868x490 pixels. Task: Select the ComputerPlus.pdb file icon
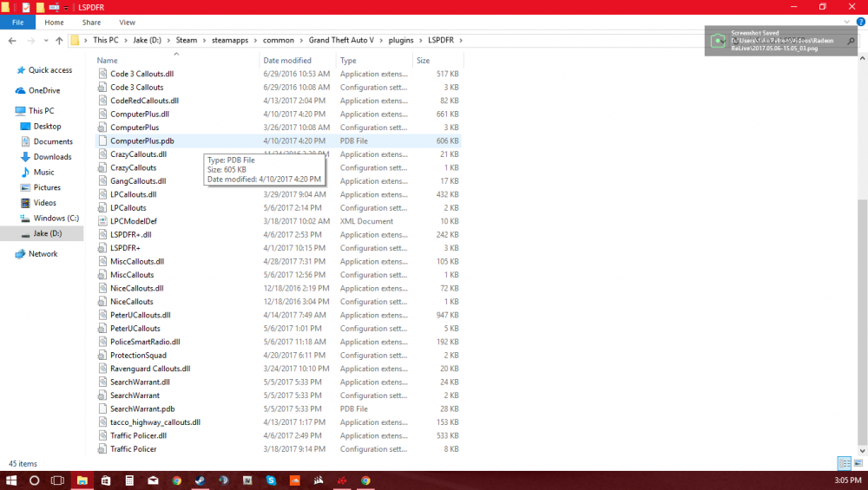pyautogui.click(x=102, y=140)
